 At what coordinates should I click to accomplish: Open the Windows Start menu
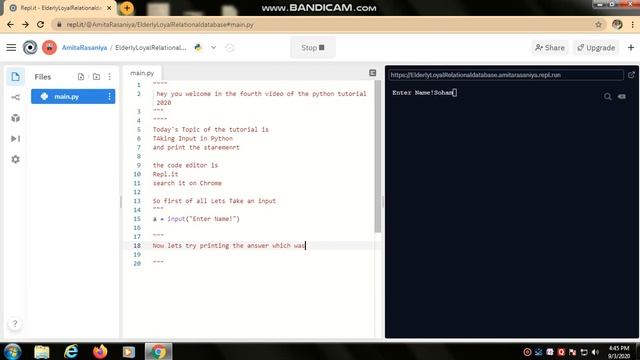[12, 352]
